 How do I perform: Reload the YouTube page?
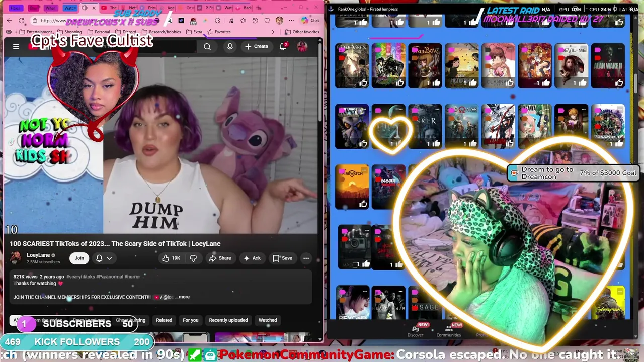(22, 20)
